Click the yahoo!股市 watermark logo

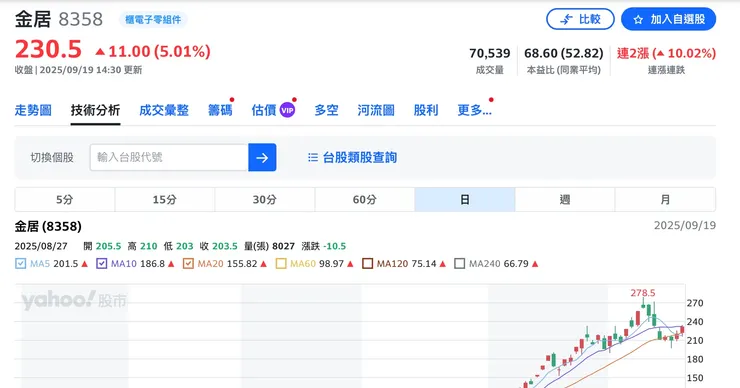[x=74, y=300]
